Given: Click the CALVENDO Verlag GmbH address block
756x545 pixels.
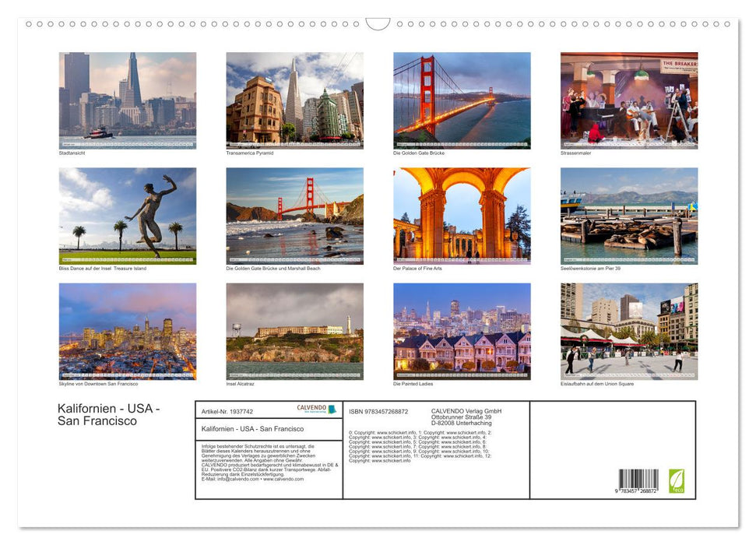Looking at the screenshot, I should (x=466, y=415).
